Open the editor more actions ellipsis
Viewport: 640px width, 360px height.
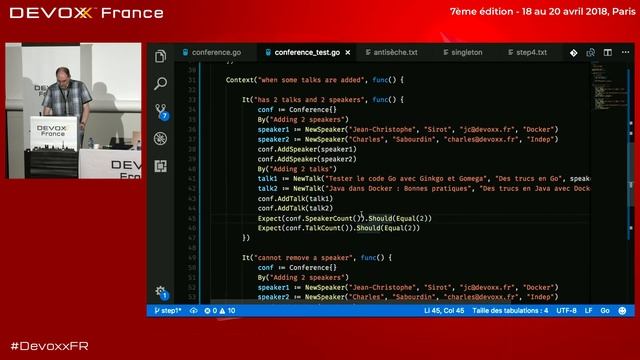tap(625, 52)
